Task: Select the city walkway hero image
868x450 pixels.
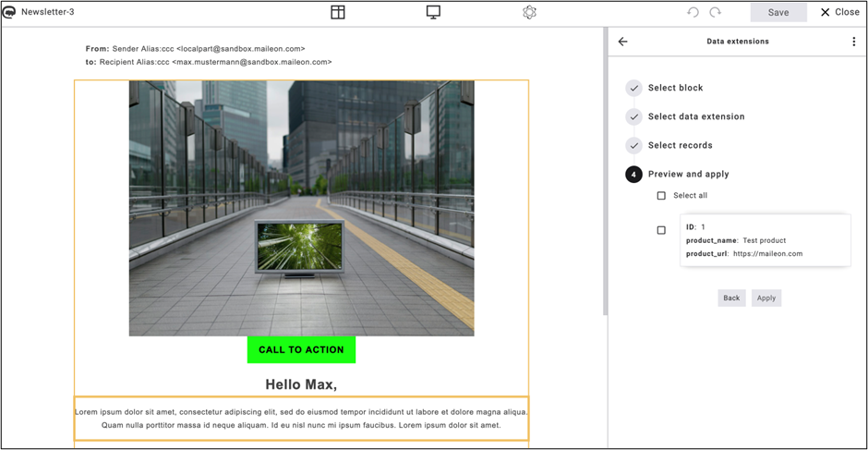Action: point(302,209)
